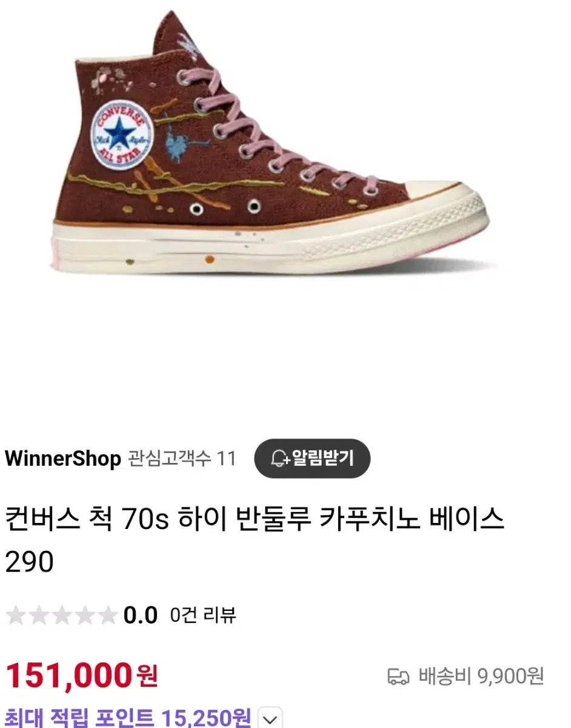The width and height of the screenshot is (571, 728).
Task: Tap the Converse All Star logo patch
Action: tap(121, 136)
